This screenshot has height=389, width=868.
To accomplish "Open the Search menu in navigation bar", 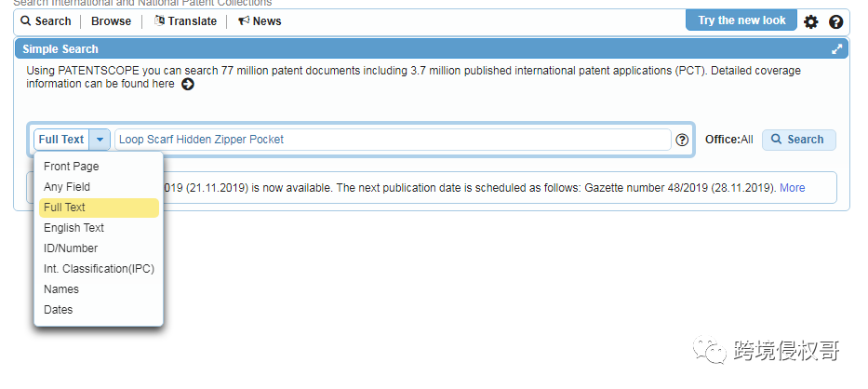I will point(46,21).
